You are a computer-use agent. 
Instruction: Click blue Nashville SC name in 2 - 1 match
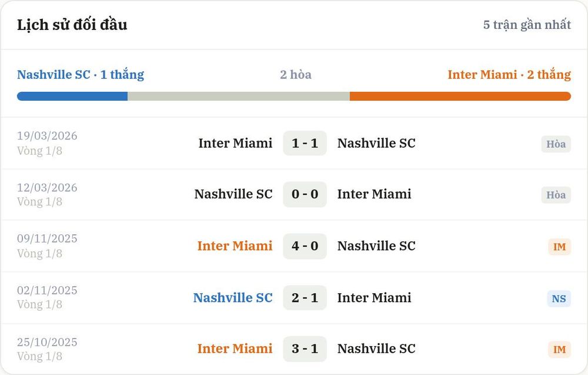[x=233, y=298]
